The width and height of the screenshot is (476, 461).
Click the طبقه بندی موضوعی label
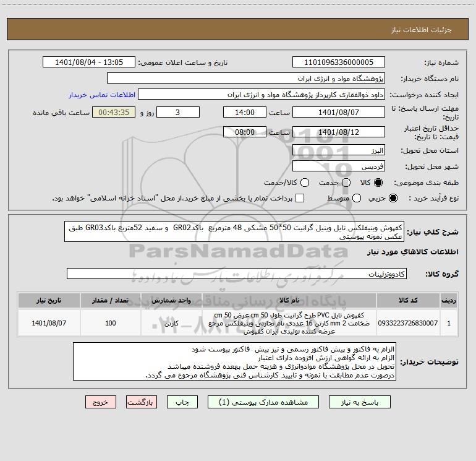tap(426, 183)
